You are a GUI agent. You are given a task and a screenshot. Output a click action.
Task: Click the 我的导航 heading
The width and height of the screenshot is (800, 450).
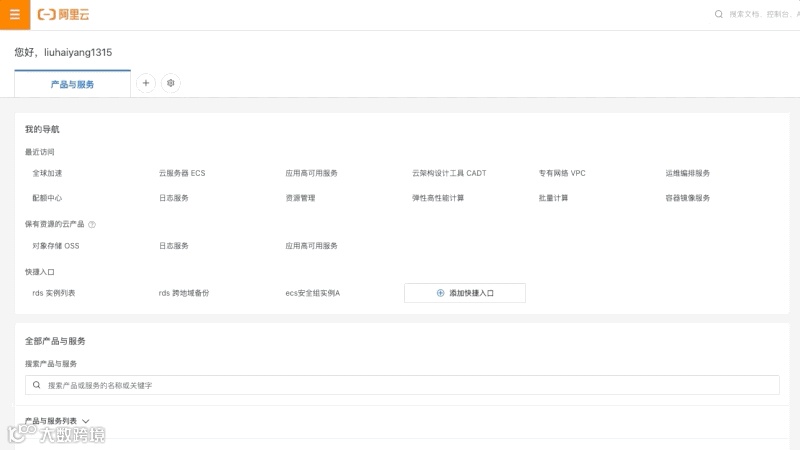point(42,129)
